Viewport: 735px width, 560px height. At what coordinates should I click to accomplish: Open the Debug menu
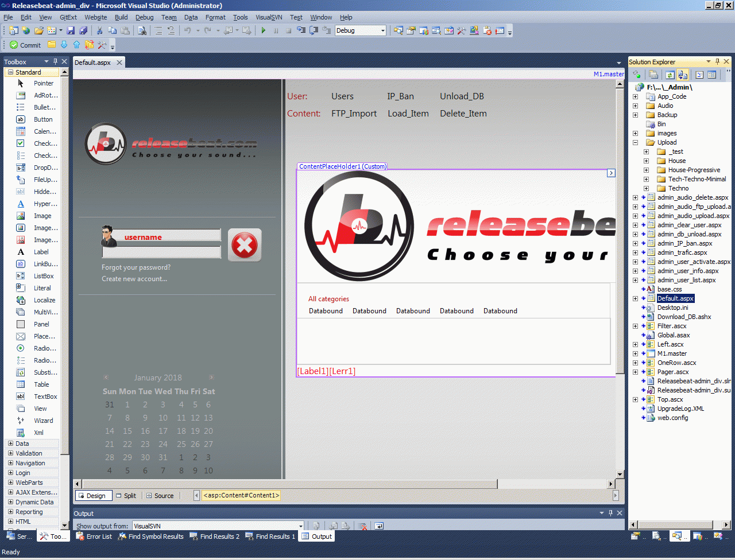click(144, 17)
